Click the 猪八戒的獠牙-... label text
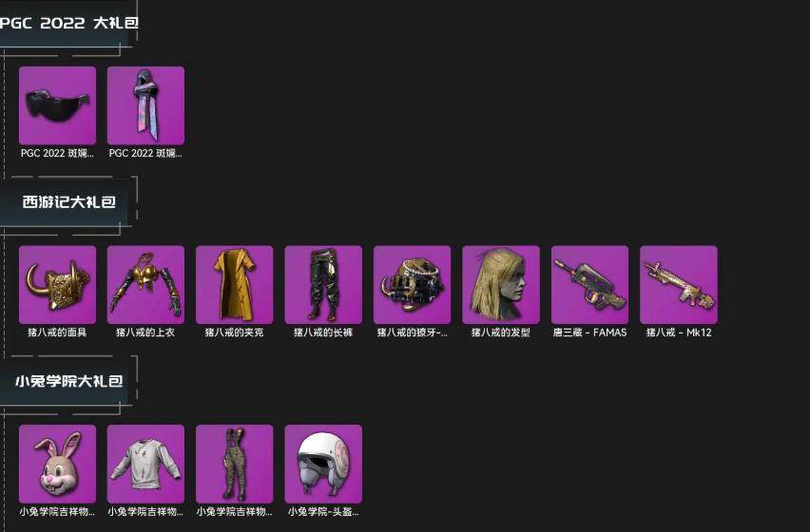 point(413,332)
